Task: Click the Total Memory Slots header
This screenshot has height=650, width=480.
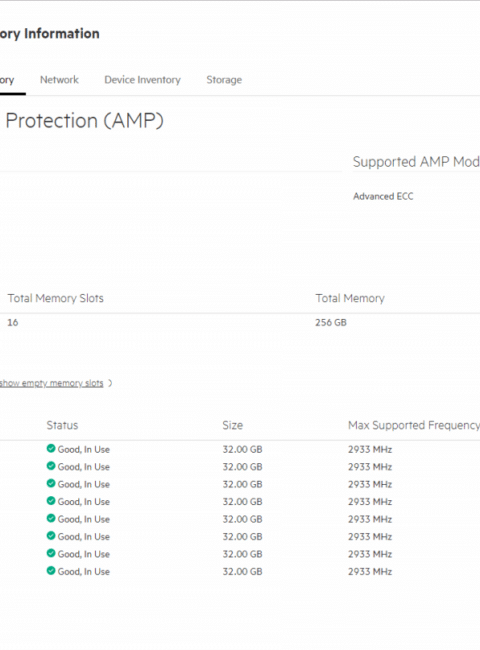Action: click(x=56, y=298)
